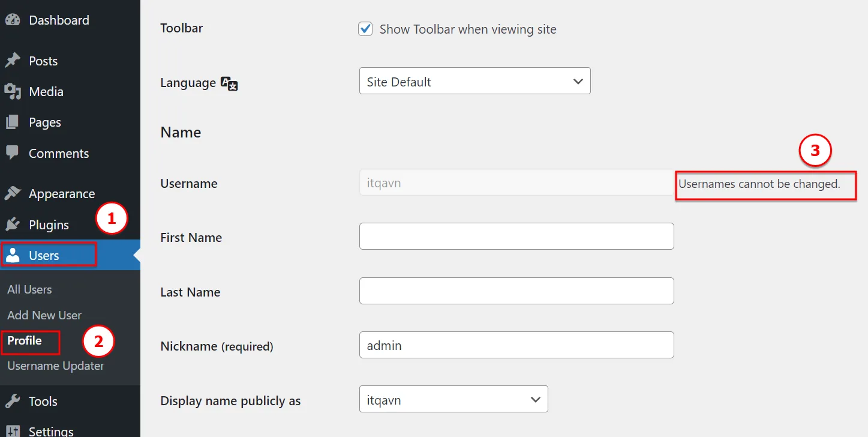Toggle Show Toolbar when viewing site checkbox
The height and width of the screenshot is (437, 868).
click(365, 29)
